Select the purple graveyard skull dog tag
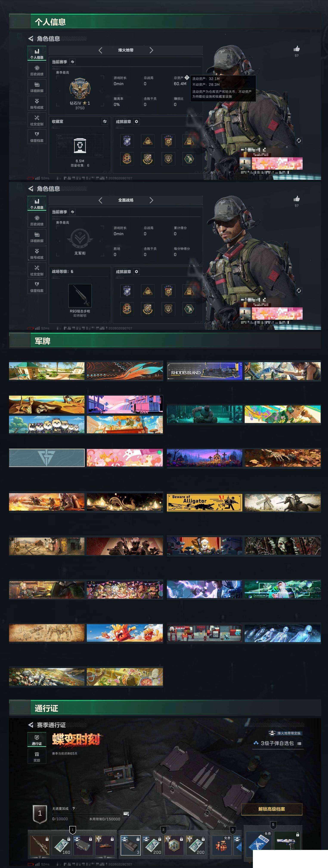Viewport: 328px width, 868px height. tap(205, 458)
